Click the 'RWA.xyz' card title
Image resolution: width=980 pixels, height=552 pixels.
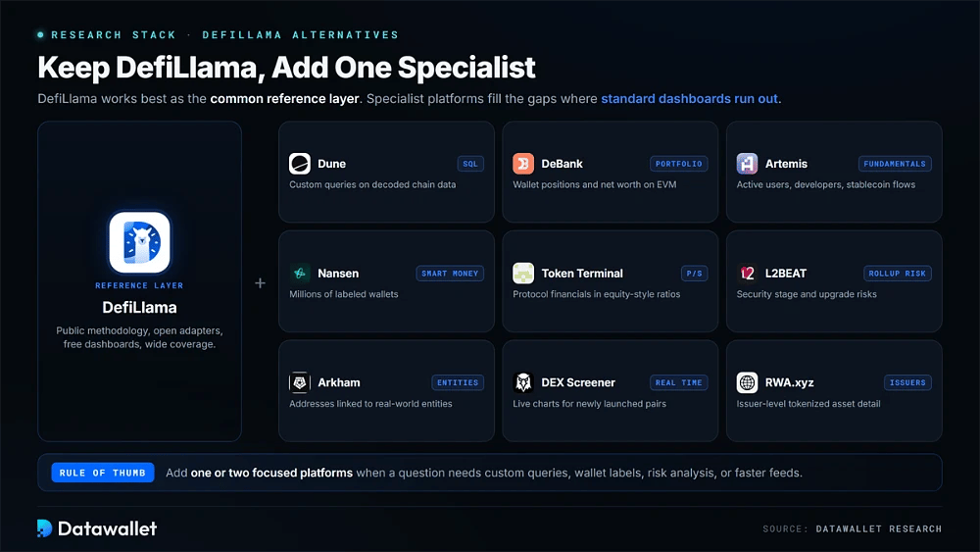point(789,382)
